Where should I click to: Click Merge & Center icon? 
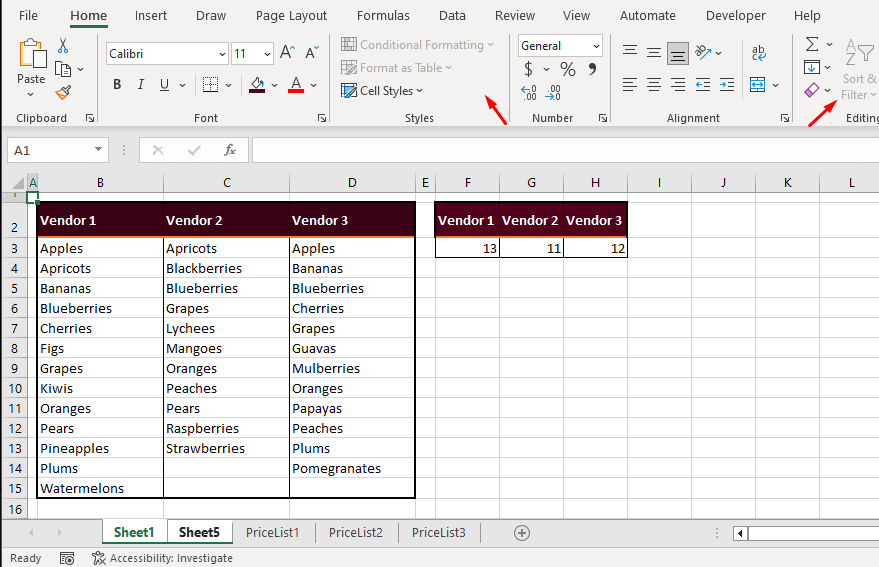click(x=757, y=85)
